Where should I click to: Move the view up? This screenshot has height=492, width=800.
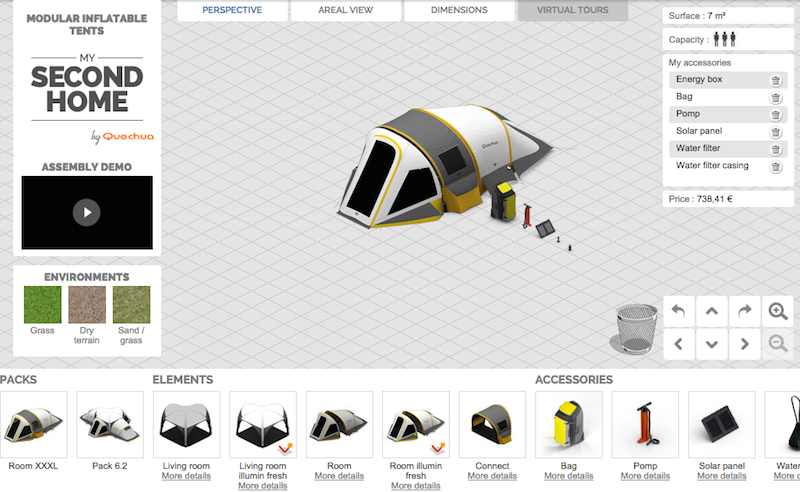[712, 311]
